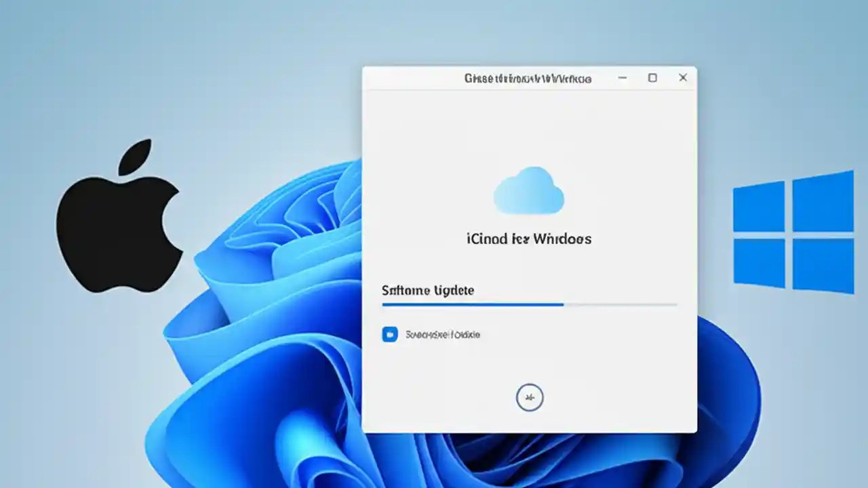Click the maximize control on the iCloud window
868x488 pixels.
(x=652, y=78)
